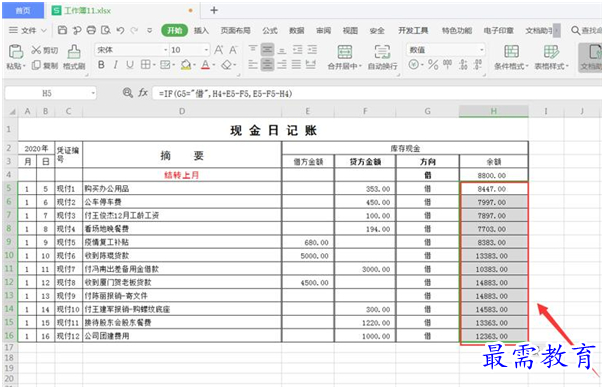This screenshot has width=604, height=388.
Task: Click increase decimal places icon
Action: click(464, 65)
